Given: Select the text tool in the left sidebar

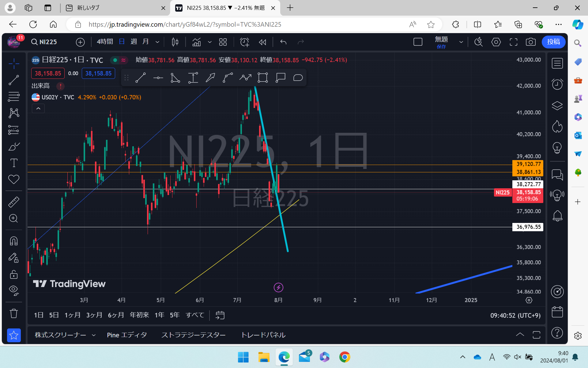Looking at the screenshot, I should coord(14,163).
